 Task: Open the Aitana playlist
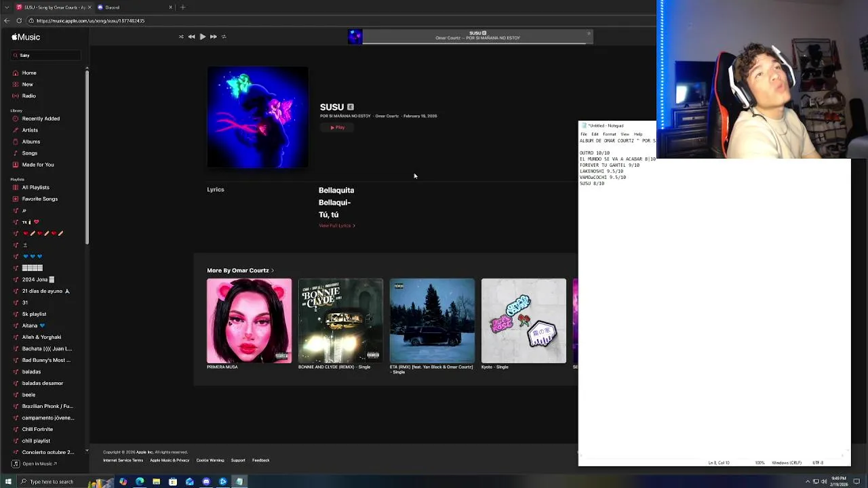coord(33,325)
